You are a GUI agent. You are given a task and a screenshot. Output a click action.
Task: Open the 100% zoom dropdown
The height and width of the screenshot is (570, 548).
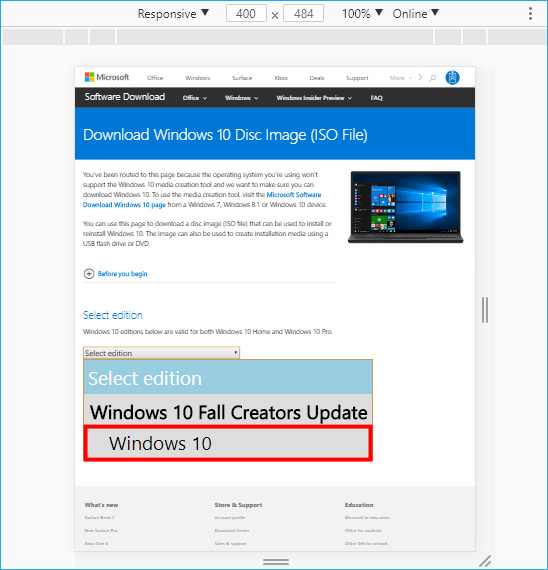coord(362,13)
